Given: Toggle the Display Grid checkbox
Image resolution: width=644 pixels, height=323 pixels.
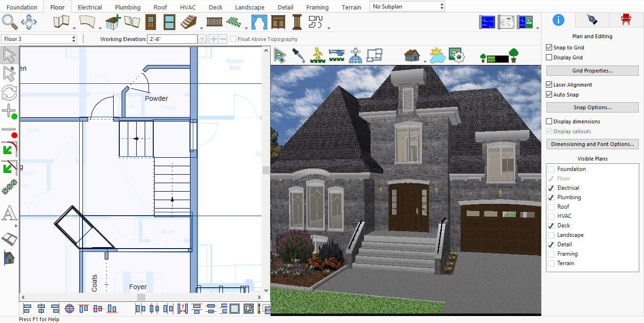Looking at the screenshot, I should click(549, 57).
